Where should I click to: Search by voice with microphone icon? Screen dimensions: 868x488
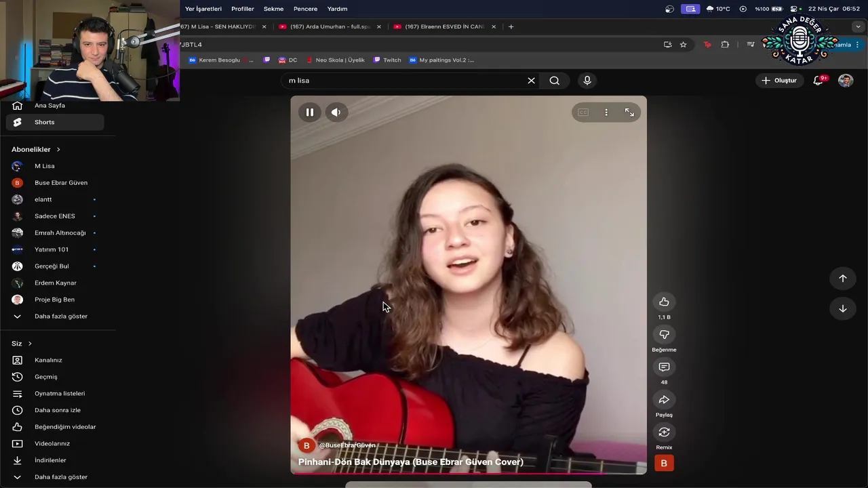pos(587,81)
